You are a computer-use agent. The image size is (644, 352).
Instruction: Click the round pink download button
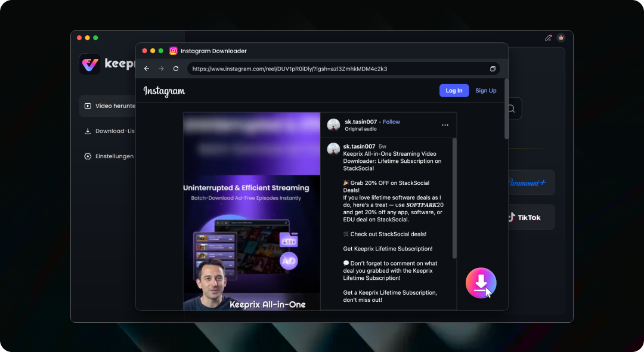(481, 283)
